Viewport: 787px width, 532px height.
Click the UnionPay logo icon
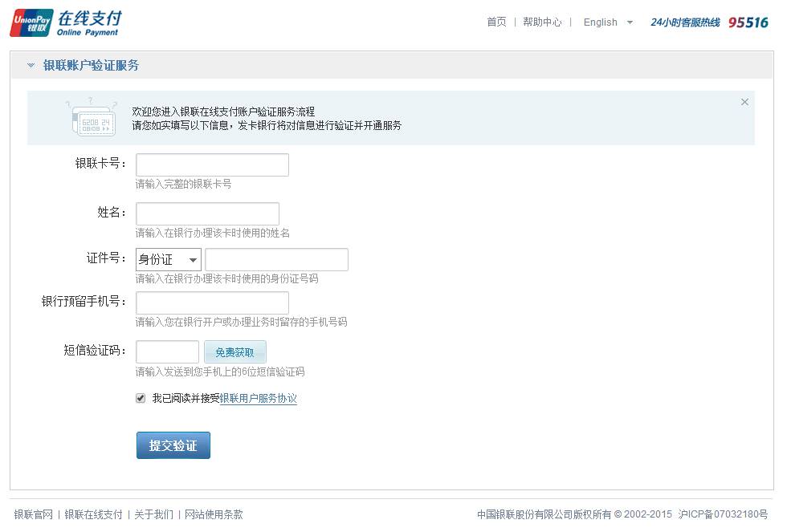[31, 22]
